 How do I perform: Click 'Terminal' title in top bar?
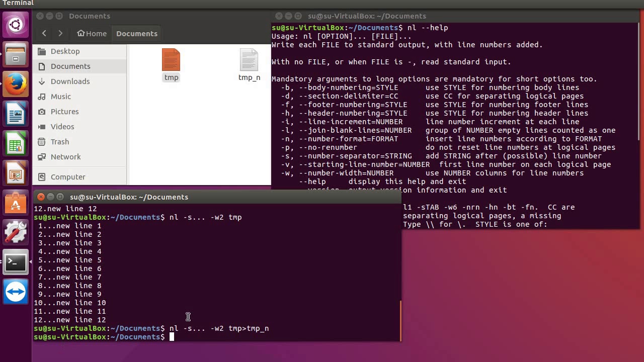pos(18,3)
